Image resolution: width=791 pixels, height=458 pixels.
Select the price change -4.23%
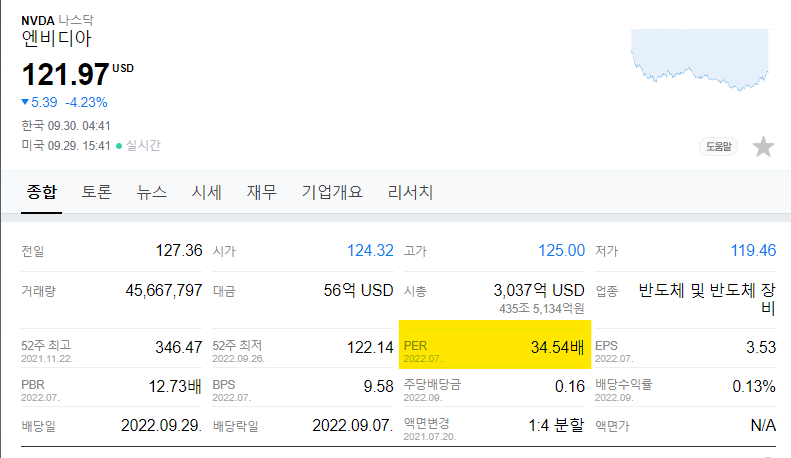[x=86, y=102]
